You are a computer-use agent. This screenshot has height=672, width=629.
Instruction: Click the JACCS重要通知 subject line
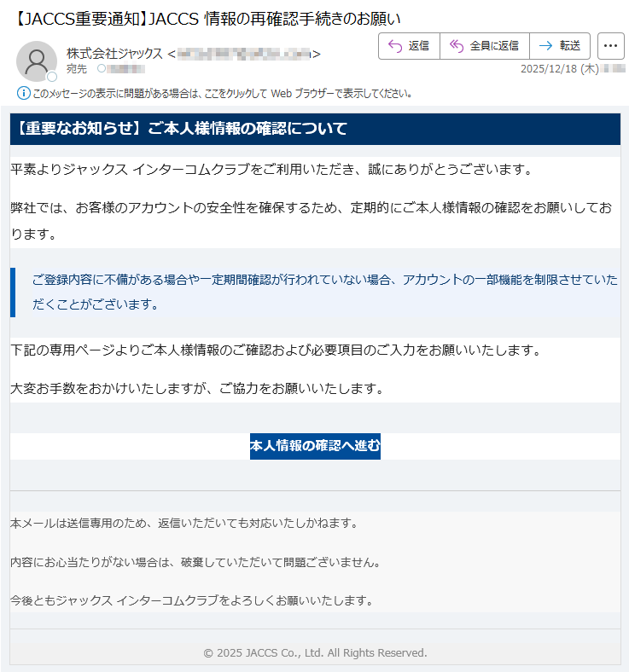208,18
